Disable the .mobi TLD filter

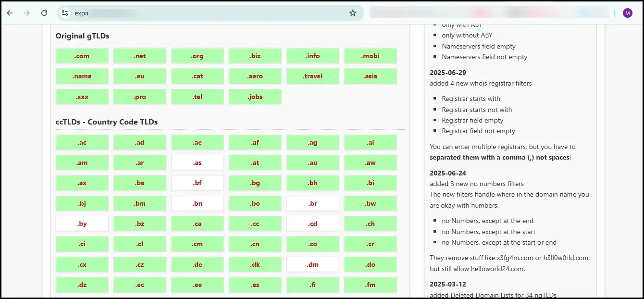click(370, 56)
